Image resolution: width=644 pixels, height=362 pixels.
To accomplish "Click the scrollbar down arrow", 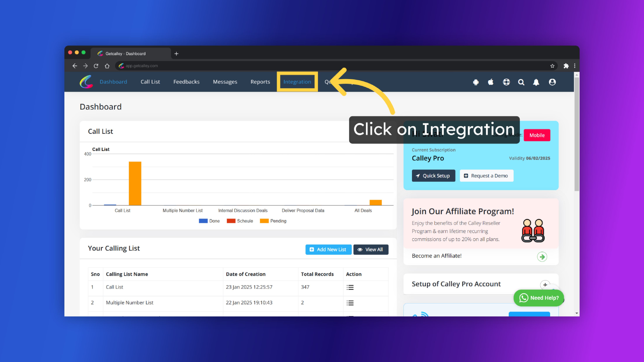I will pyautogui.click(x=577, y=313).
